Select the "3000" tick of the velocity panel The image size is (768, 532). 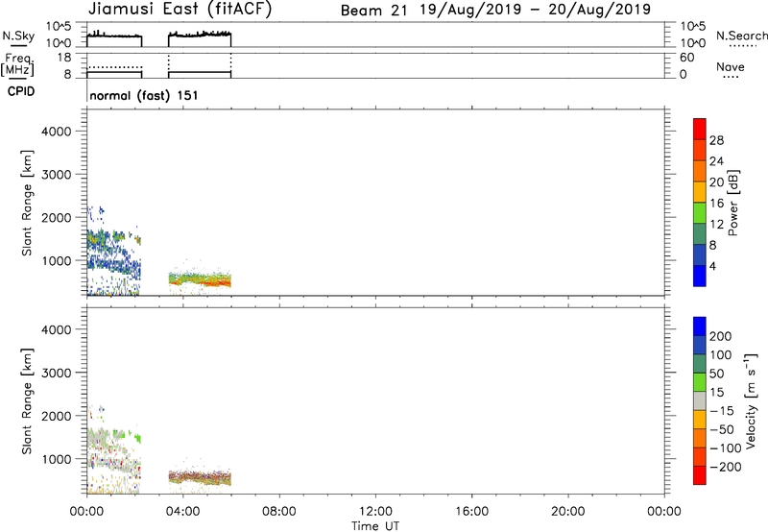(x=57, y=373)
